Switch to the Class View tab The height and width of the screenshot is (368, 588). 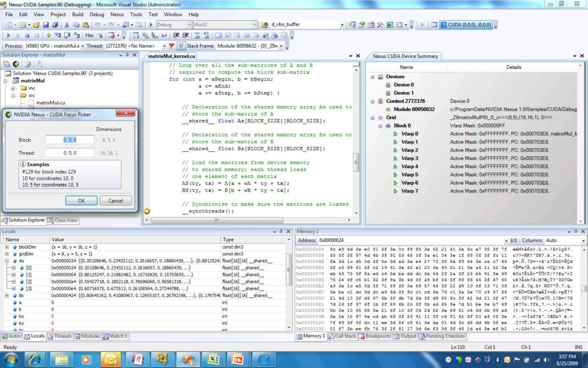(63, 221)
